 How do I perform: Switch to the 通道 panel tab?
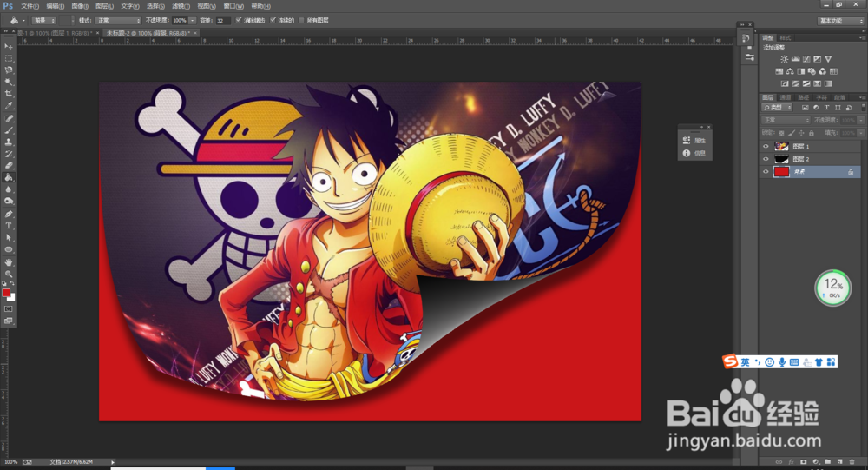pos(786,97)
